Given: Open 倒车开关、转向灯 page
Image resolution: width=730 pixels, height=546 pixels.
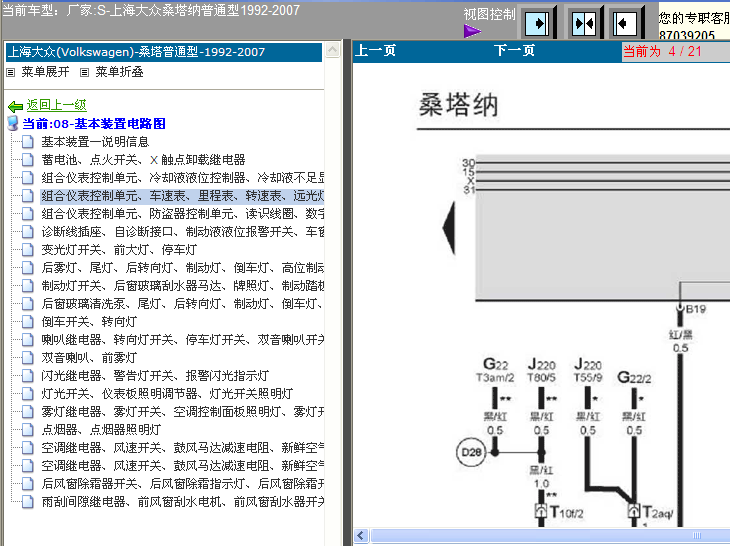Looking at the screenshot, I should pos(89,322).
